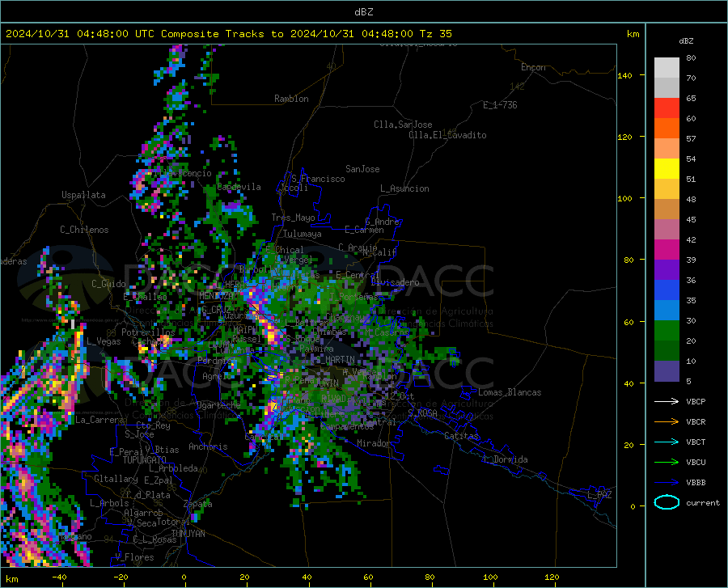This screenshot has width=728, height=588.
Task: Click the Divisadero place label
Action: coord(395,282)
